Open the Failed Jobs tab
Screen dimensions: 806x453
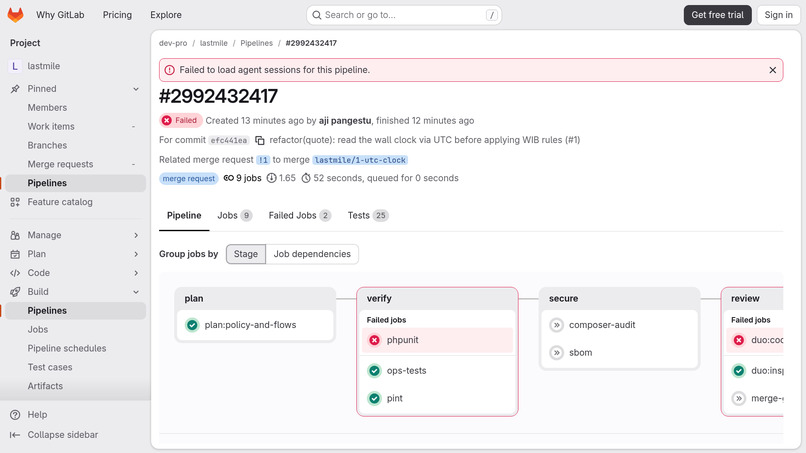click(x=300, y=215)
